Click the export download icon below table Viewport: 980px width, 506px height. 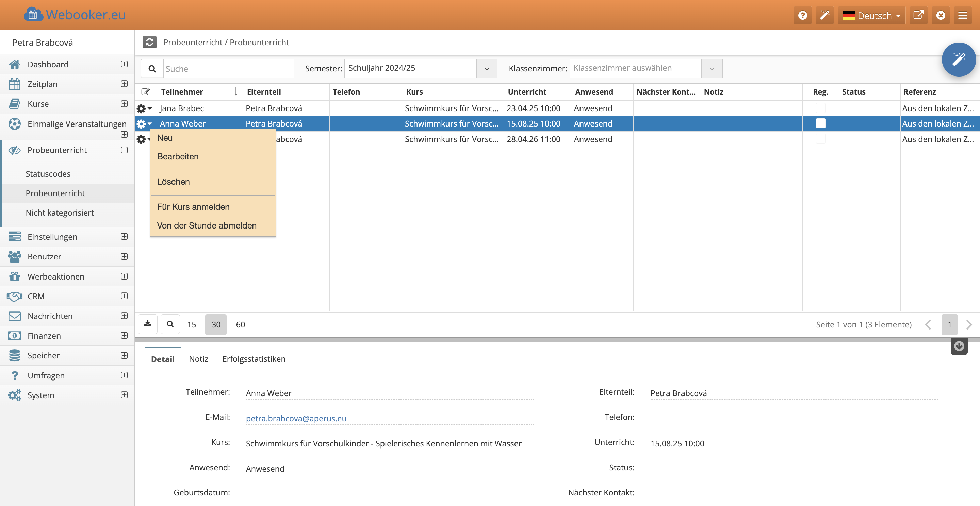(x=148, y=324)
